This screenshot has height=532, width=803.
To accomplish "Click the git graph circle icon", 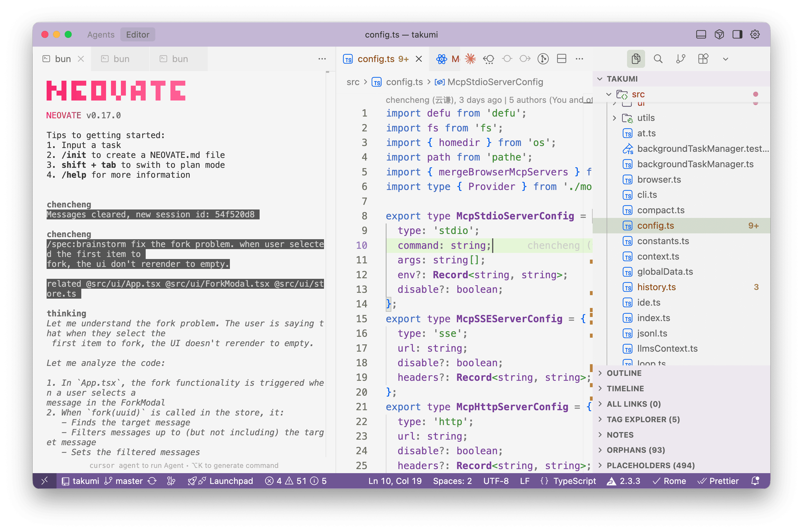I will (x=543, y=59).
